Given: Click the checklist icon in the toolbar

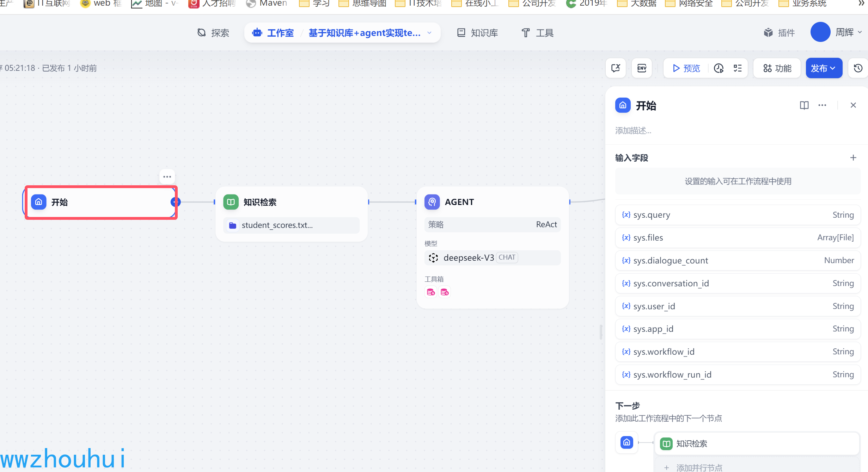Looking at the screenshot, I should click(x=738, y=68).
